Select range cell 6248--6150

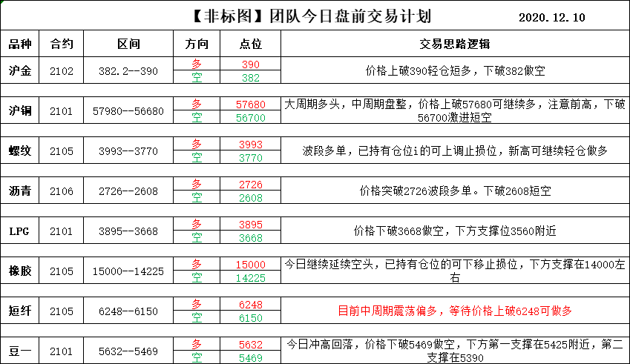pos(128,311)
